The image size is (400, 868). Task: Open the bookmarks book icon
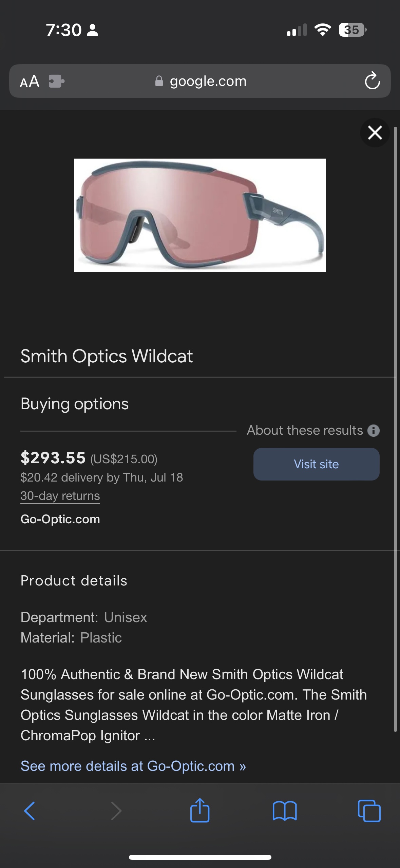tap(285, 811)
